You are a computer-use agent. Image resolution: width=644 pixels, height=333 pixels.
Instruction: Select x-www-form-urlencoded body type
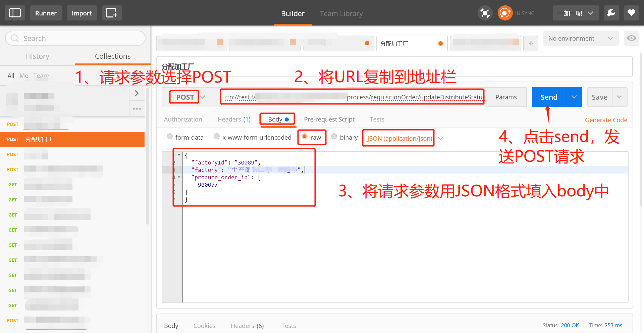click(x=217, y=137)
